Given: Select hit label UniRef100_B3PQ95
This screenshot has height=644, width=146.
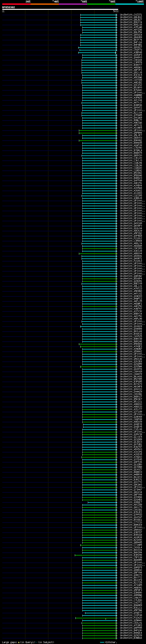Looking at the screenshot, I should (131, 382).
